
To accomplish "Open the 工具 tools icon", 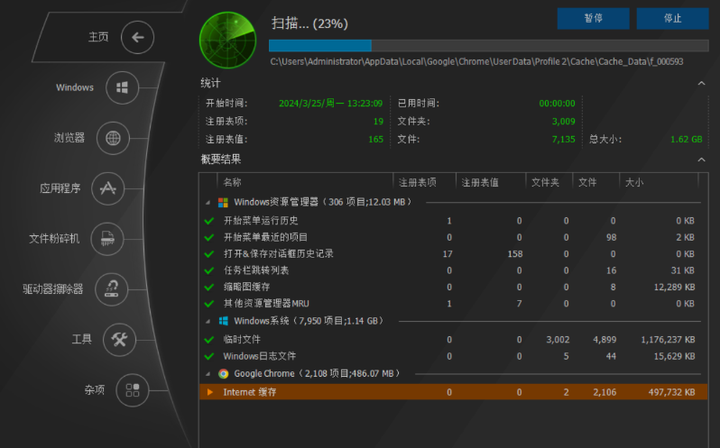I will (x=119, y=340).
